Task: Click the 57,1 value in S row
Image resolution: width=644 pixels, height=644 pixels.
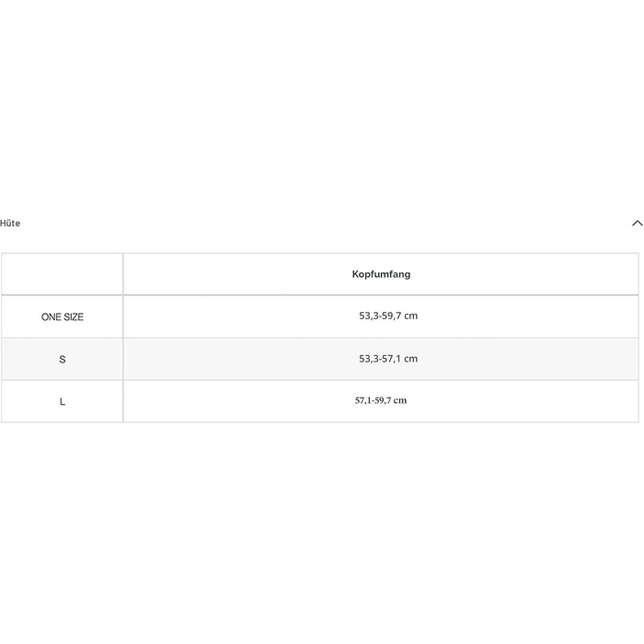Action: click(391, 359)
